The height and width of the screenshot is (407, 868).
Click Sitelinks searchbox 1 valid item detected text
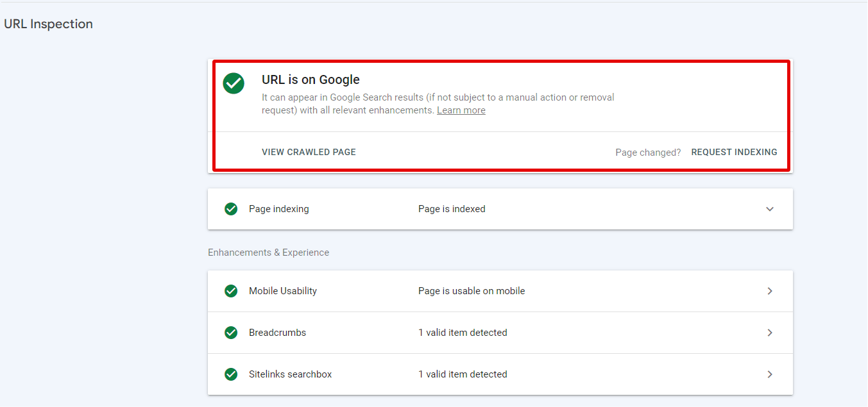coord(463,374)
